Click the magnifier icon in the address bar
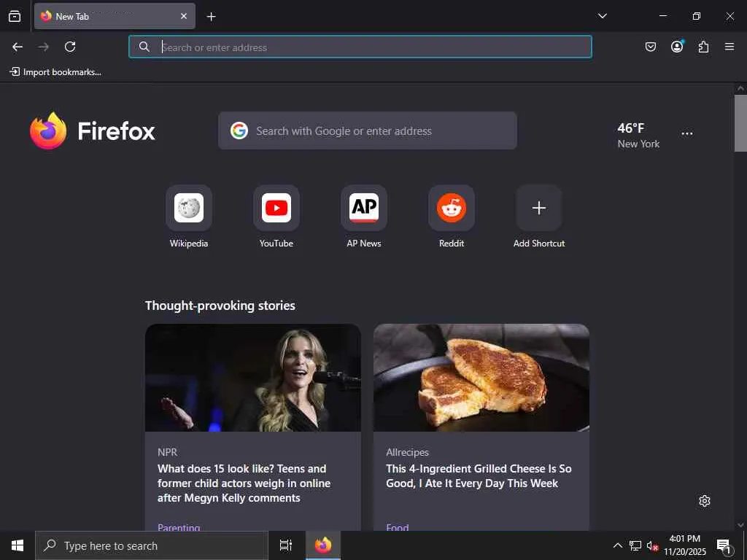The width and height of the screenshot is (747, 560). click(x=144, y=47)
